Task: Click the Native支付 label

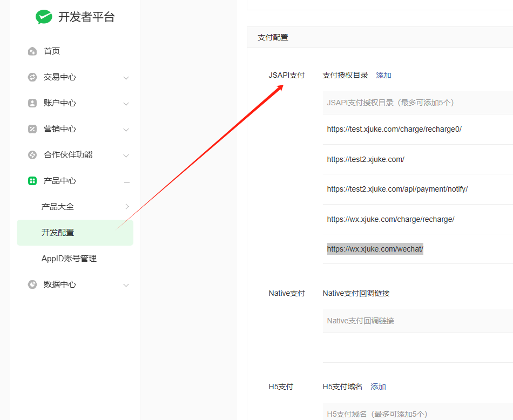Action: 287,294
